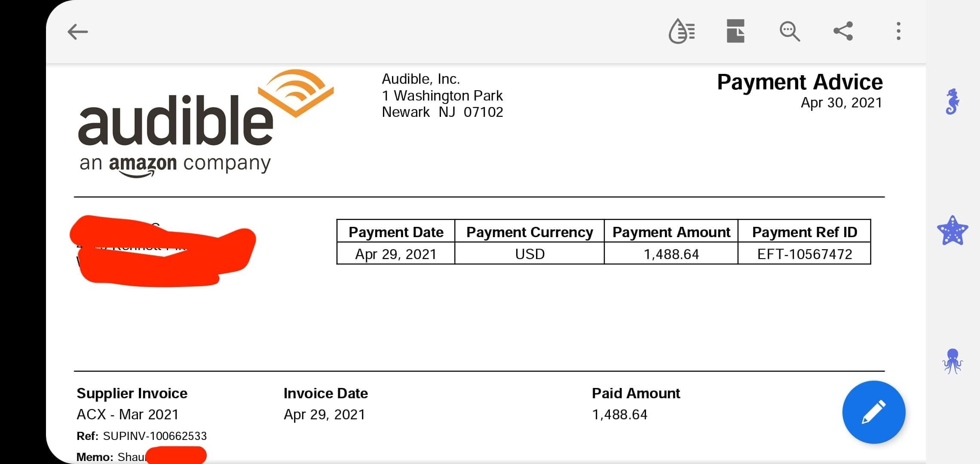Tap the share icon
Viewport: 980px width, 464px height.
pos(843,31)
